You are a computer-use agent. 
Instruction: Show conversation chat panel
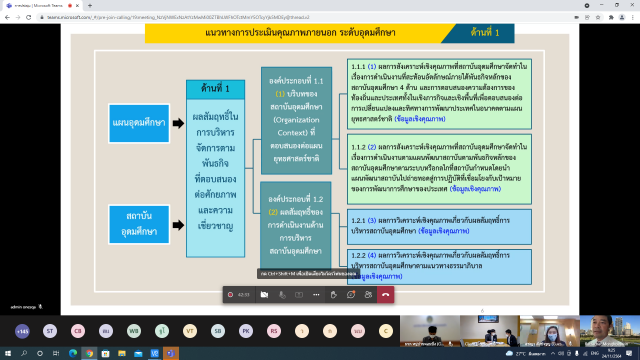351,295
